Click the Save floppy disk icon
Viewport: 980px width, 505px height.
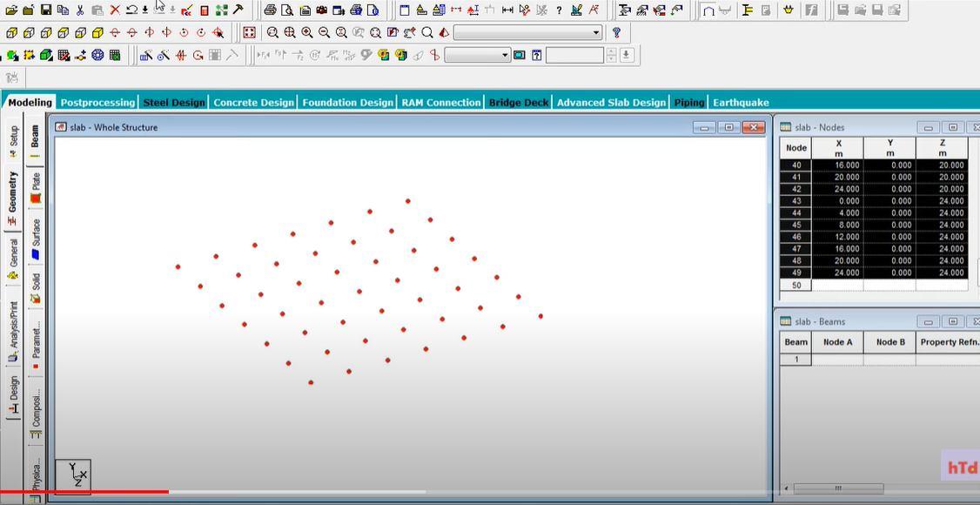click(x=46, y=10)
